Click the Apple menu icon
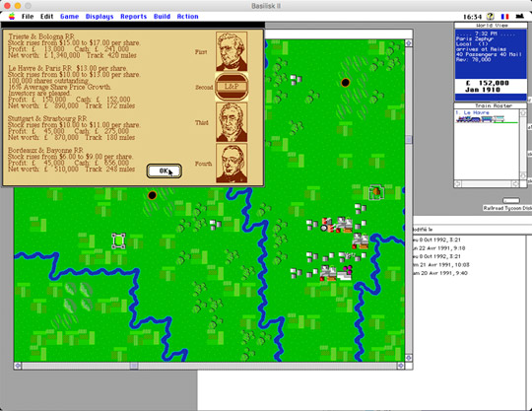Screen dimensions: 532x411 12,17
